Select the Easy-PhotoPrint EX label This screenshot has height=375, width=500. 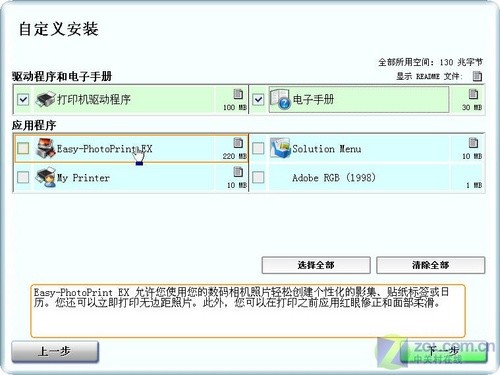click(x=104, y=149)
